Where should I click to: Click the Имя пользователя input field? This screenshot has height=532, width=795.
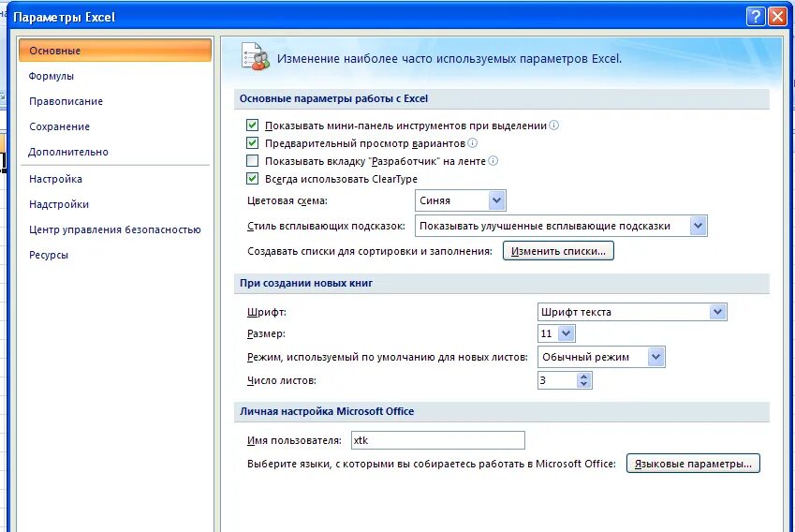[x=438, y=440]
